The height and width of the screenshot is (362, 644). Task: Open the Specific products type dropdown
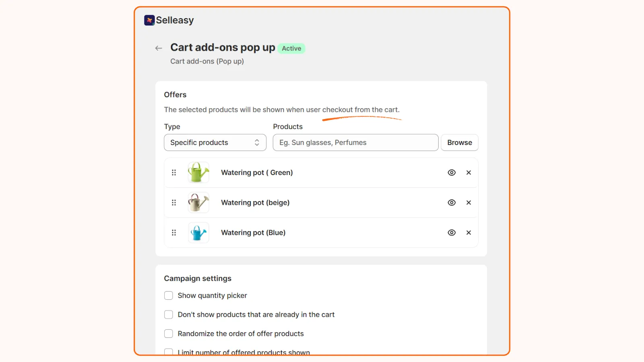pyautogui.click(x=215, y=142)
